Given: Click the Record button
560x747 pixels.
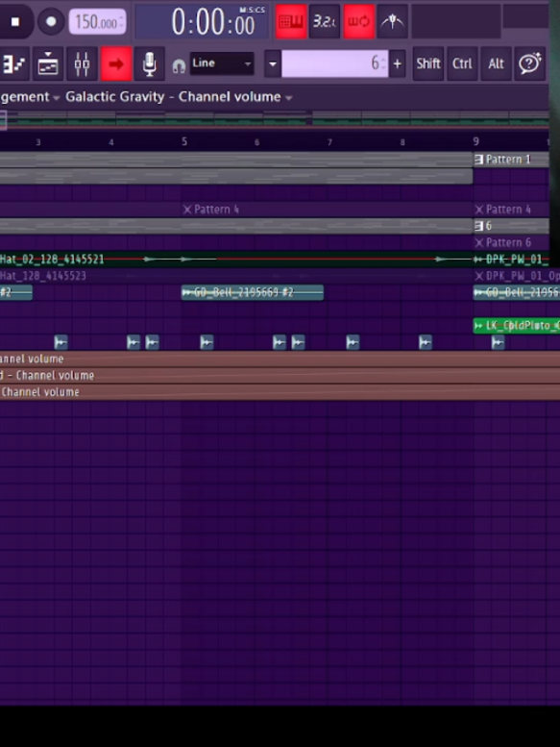Looking at the screenshot, I should point(51,22).
